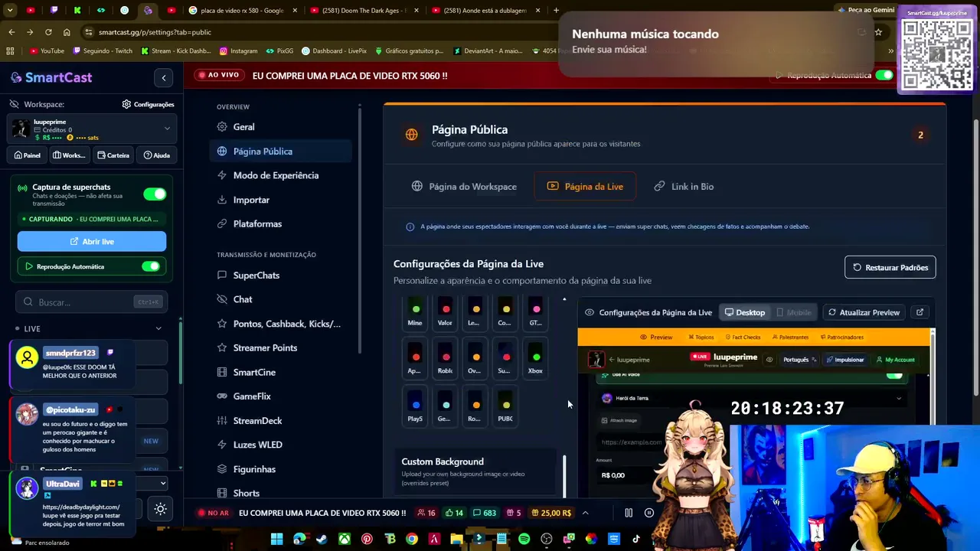The image size is (980, 551).
Task: Expand the Herói da Terra dropdown
Action: click(754, 398)
